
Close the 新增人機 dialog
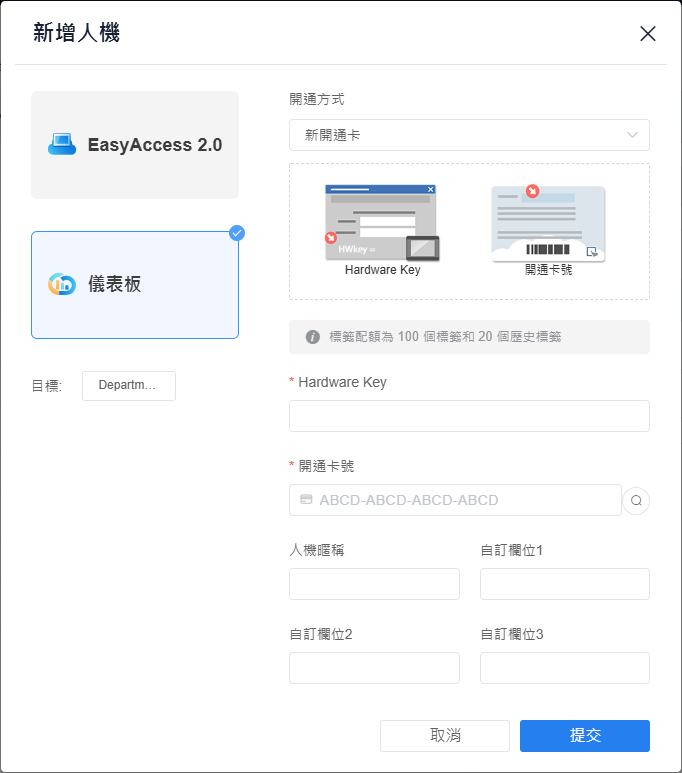click(647, 34)
